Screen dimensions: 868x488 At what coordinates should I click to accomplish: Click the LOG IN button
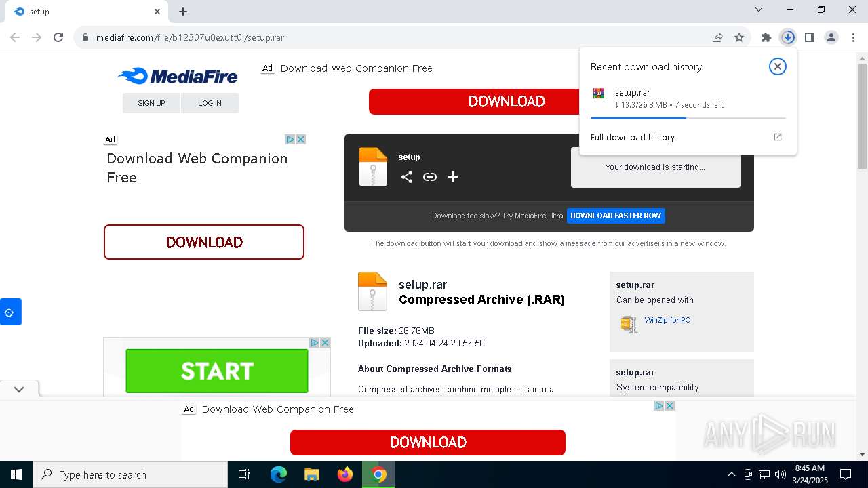click(x=210, y=103)
